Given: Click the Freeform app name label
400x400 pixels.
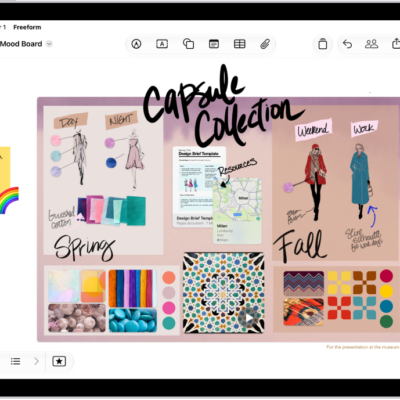Looking at the screenshot, I should click(27, 27).
